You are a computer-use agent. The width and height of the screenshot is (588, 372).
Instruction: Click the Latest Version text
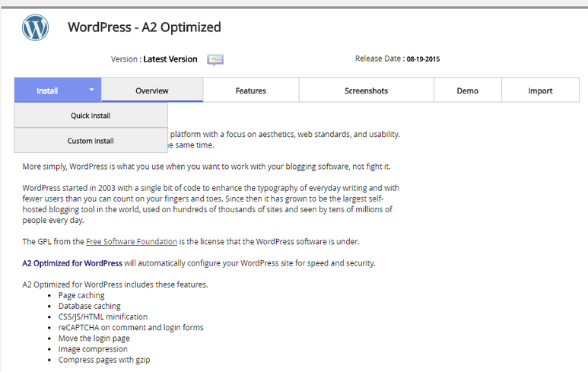click(x=170, y=59)
